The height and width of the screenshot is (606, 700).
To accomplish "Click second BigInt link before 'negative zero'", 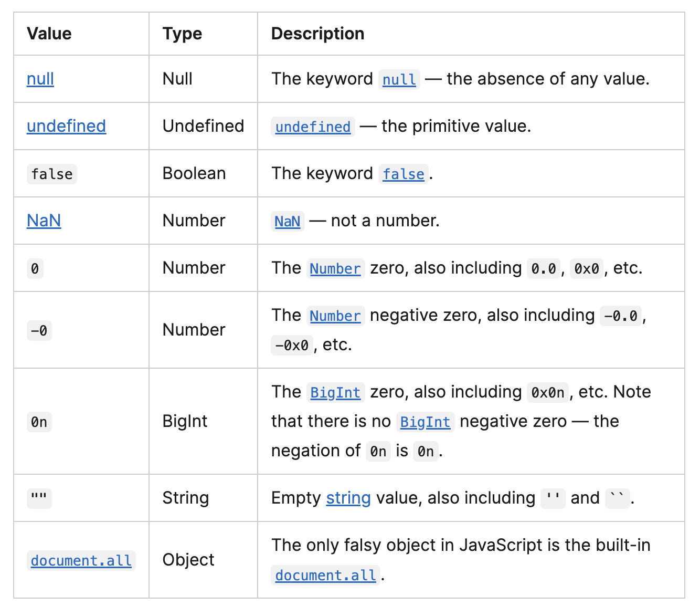I will [x=425, y=422].
